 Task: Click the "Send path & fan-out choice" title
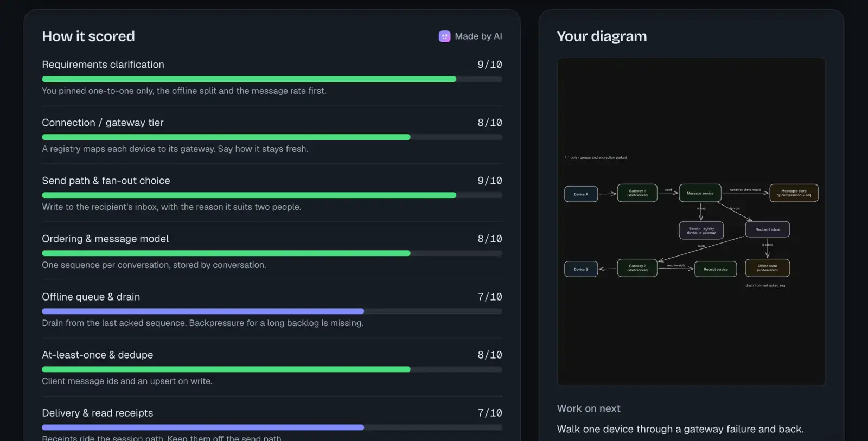pos(106,181)
